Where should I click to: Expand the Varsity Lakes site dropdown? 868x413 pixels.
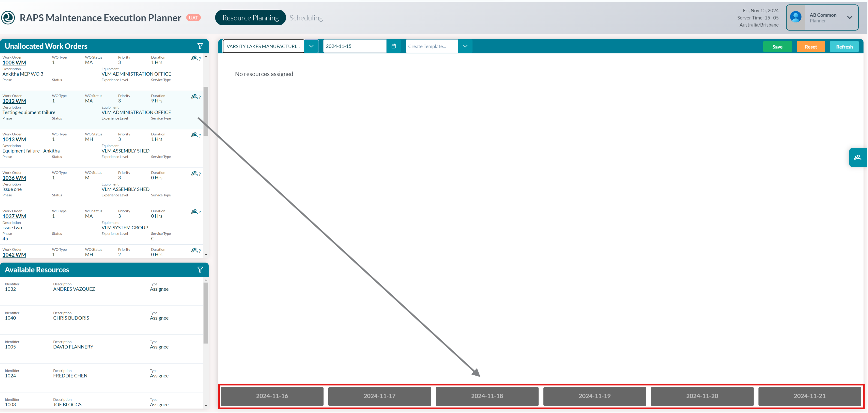click(311, 46)
